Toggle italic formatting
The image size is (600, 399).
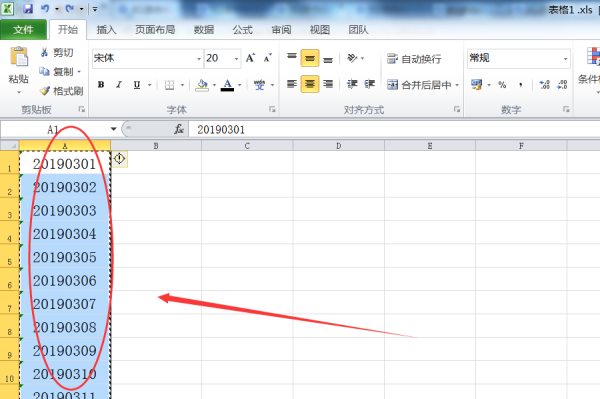point(119,85)
